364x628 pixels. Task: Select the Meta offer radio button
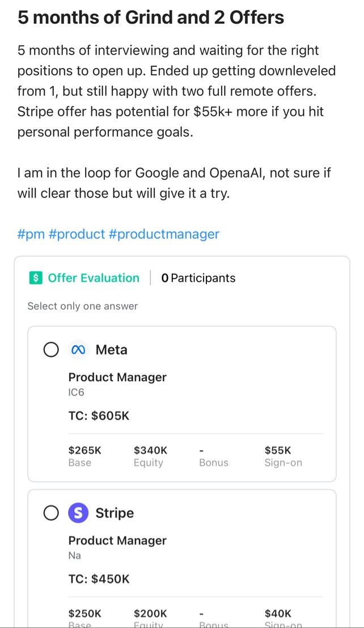pyautogui.click(x=51, y=349)
